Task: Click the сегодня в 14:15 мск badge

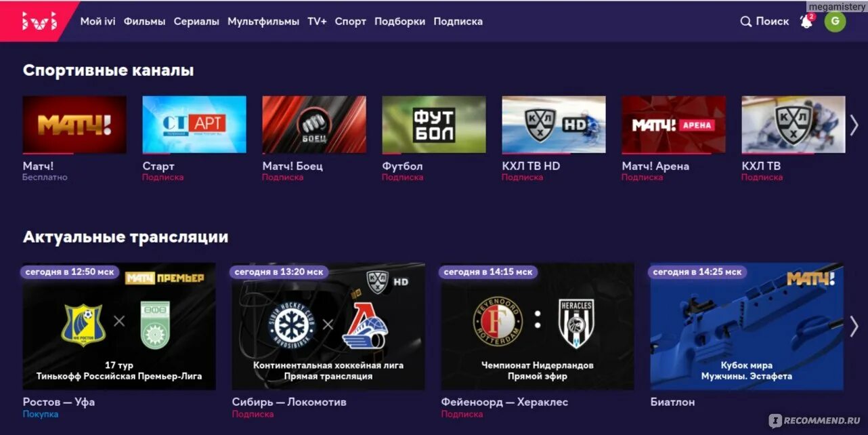Action: pyautogui.click(x=488, y=272)
